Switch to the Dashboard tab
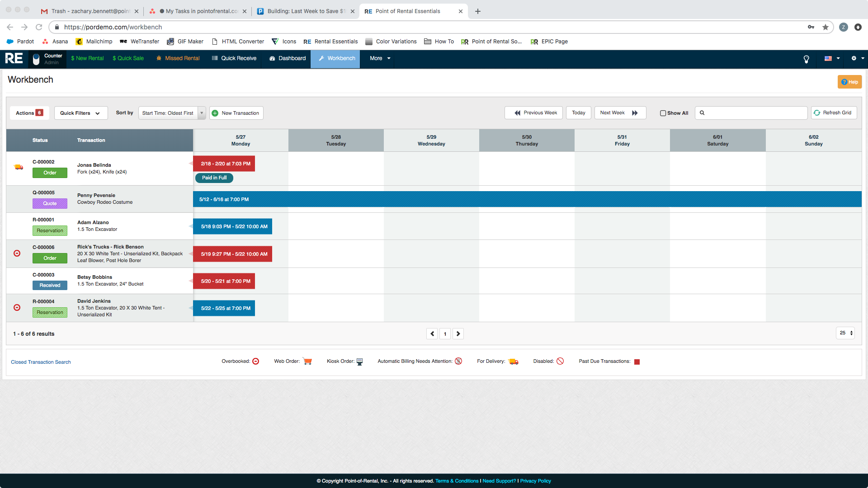 [287, 58]
